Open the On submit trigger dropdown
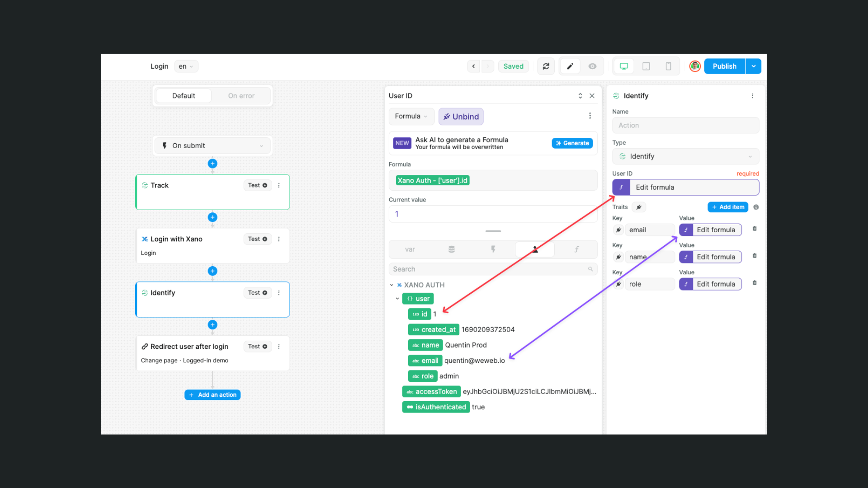The width and height of the screenshot is (868, 488). pos(212,145)
